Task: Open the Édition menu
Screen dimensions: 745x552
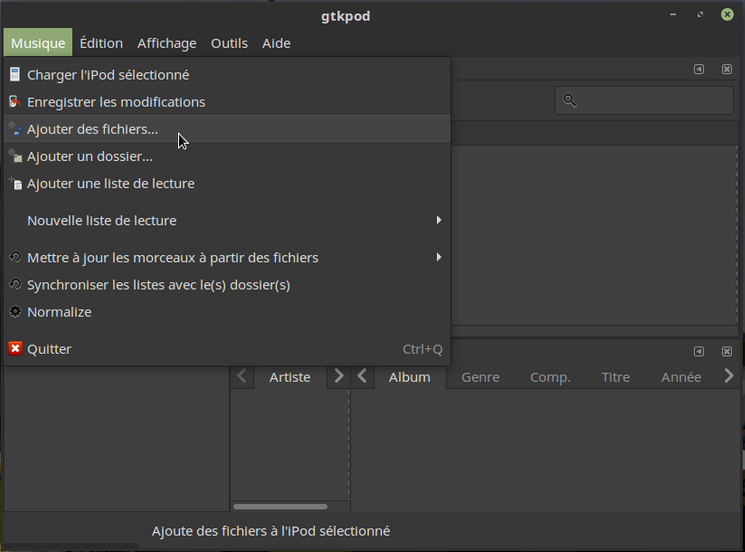Action: [x=101, y=43]
